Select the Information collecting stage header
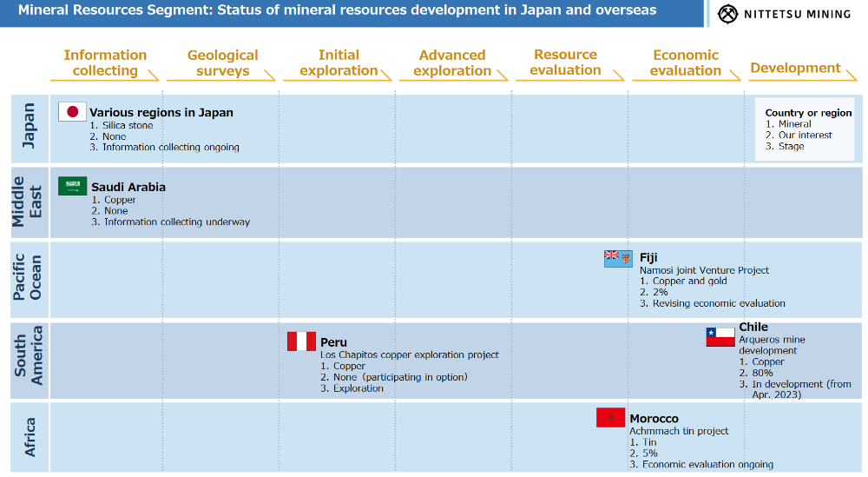The height and width of the screenshot is (477, 868). coord(105,63)
